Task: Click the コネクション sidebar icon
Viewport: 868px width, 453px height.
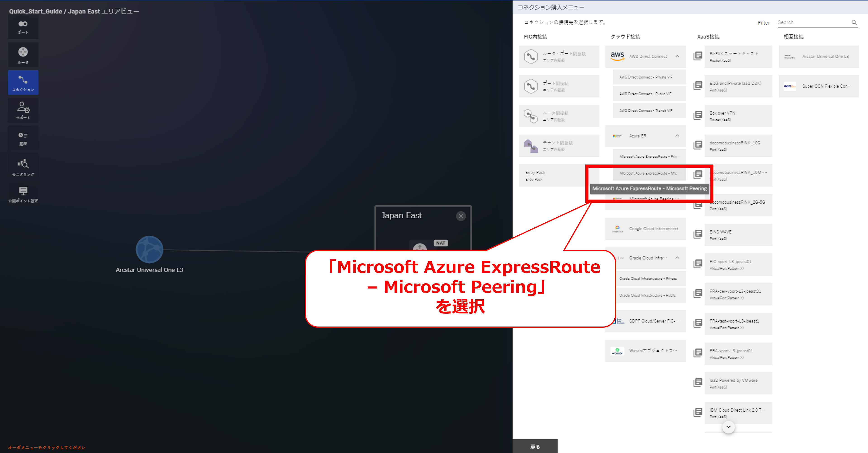Action: tap(23, 83)
